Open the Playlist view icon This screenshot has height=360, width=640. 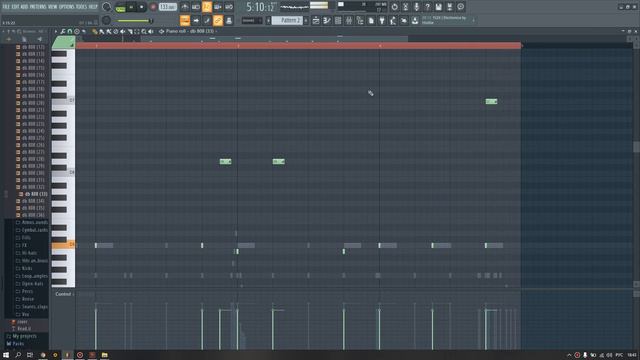[x=316, y=20]
